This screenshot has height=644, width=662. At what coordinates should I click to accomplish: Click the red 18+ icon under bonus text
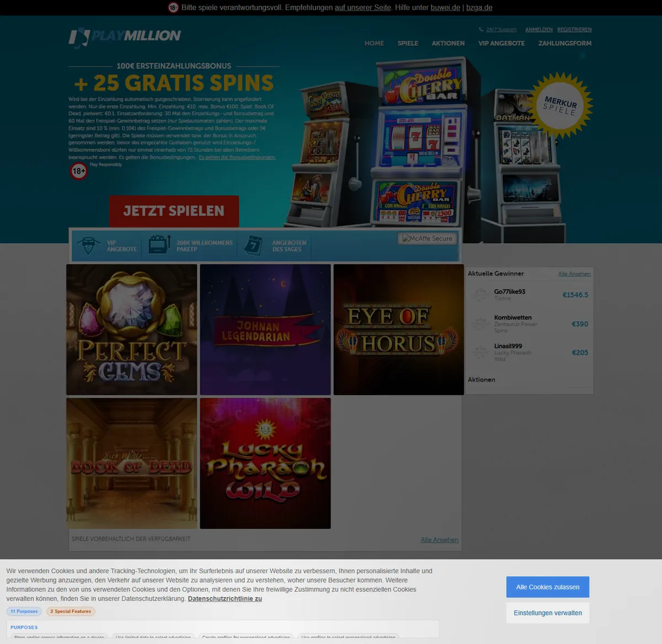(x=79, y=171)
